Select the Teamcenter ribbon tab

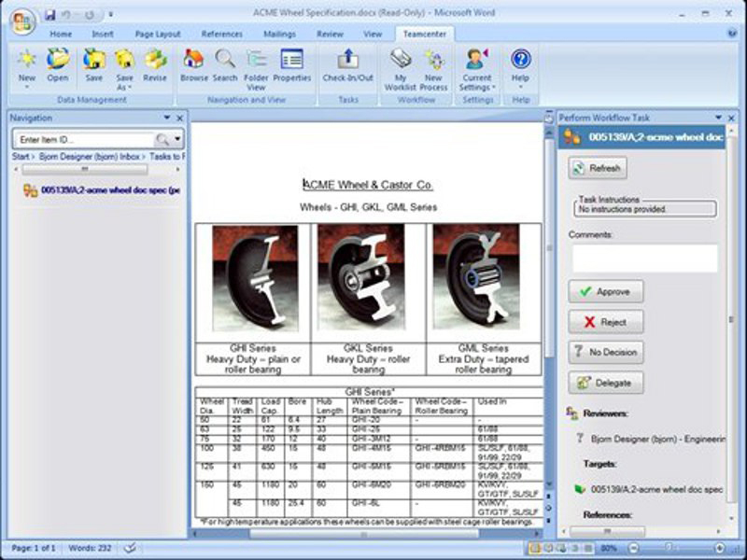(425, 35)
